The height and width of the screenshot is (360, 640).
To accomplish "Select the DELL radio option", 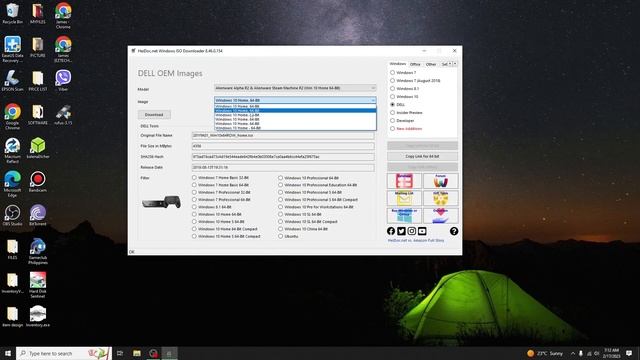I will click(392, 104).
